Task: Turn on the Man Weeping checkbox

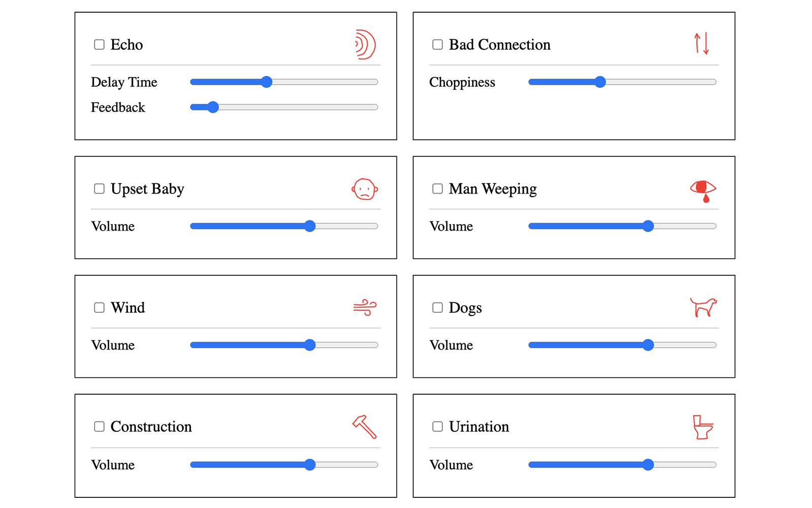Action: (437, 189)
